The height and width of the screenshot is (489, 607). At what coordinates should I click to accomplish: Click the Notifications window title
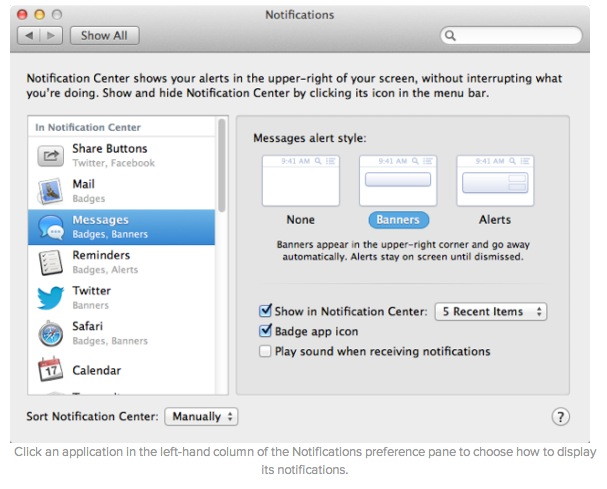300,15
